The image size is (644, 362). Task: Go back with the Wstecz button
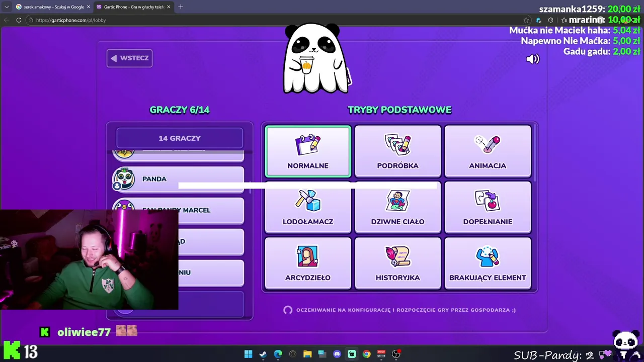click(129, 58)
